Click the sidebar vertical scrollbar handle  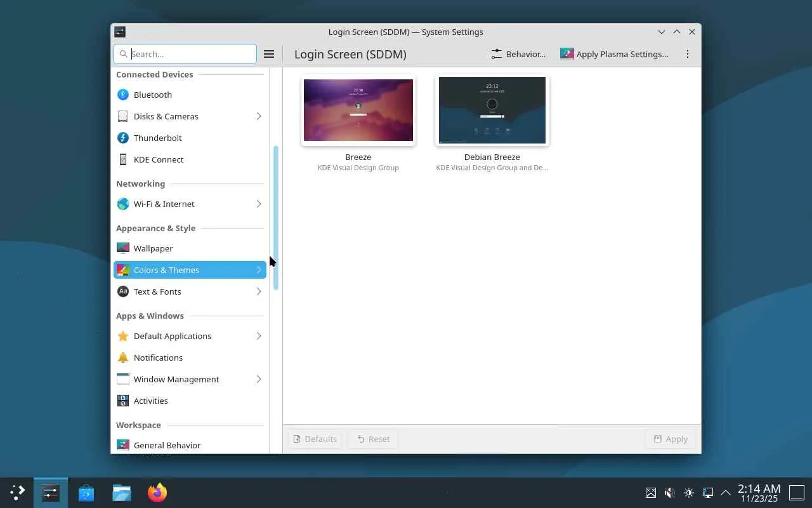tap(276, 218)
